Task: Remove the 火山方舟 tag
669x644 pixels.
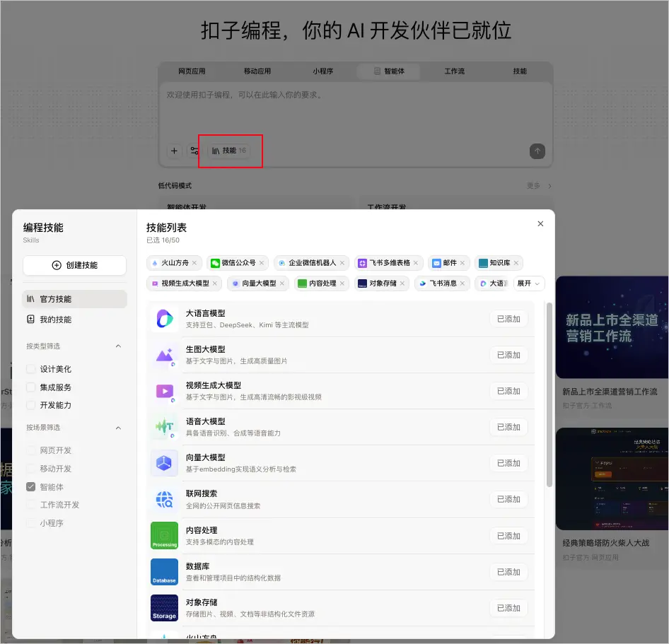Action: tap(194, 263)
